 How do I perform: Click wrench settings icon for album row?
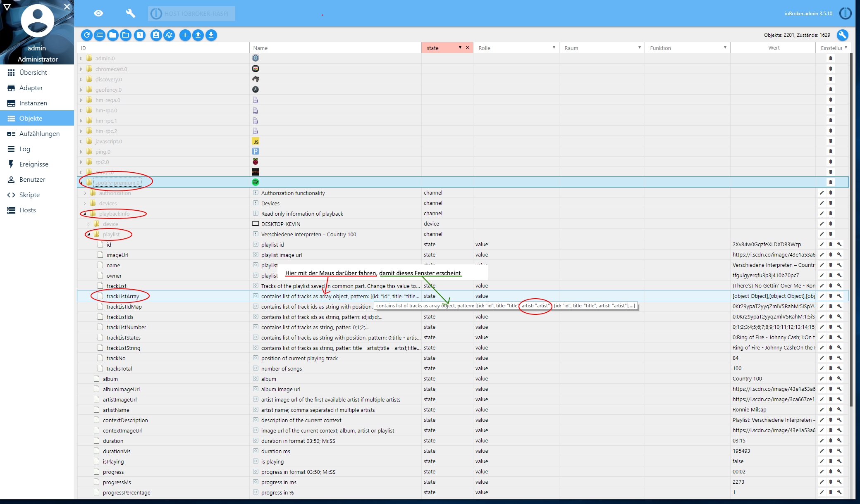point(839,379)
